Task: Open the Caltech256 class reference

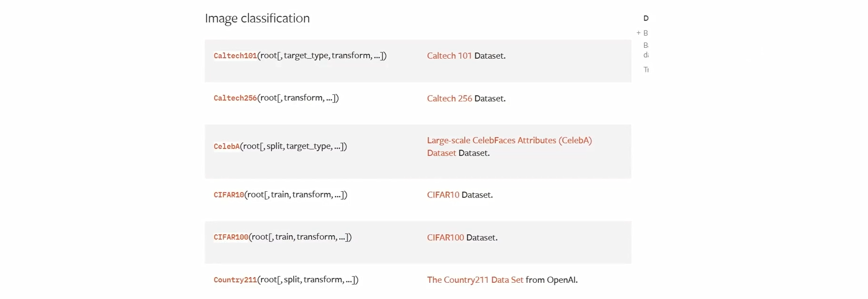Action: click(x=235, y=98)
